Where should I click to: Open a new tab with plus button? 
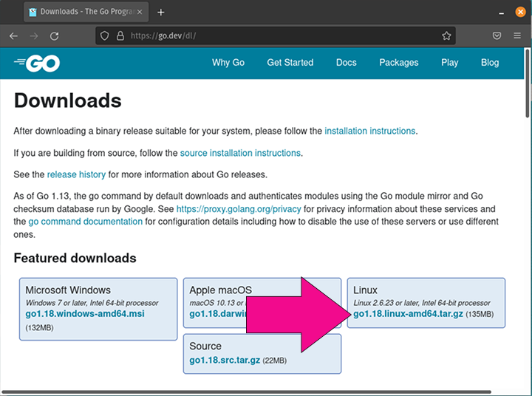[x=161, y=13]
